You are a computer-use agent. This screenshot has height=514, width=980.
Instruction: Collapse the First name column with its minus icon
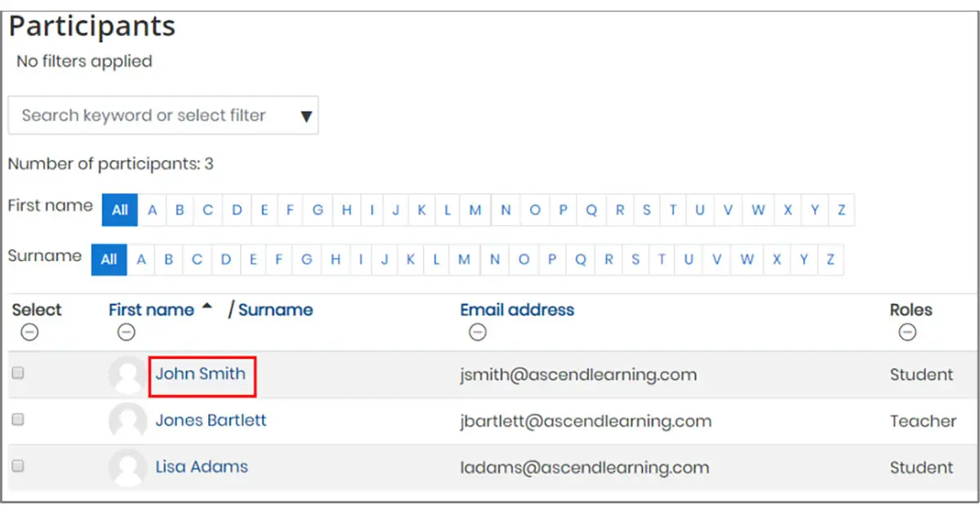[x=127, y=332]
